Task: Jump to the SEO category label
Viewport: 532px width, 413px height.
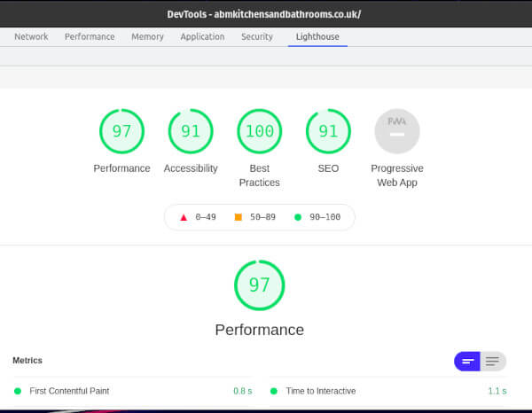Action: [328, 168]
